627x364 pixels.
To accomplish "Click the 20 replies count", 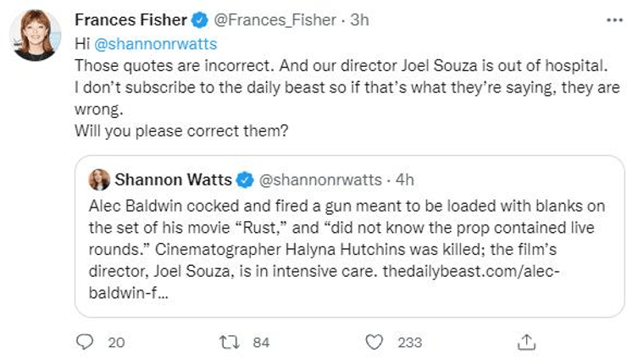I will [117, 342].
